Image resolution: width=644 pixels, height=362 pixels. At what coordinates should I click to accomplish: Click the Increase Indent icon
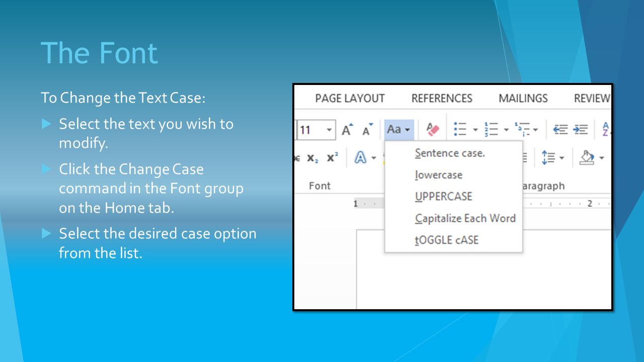tap(581, 130)
